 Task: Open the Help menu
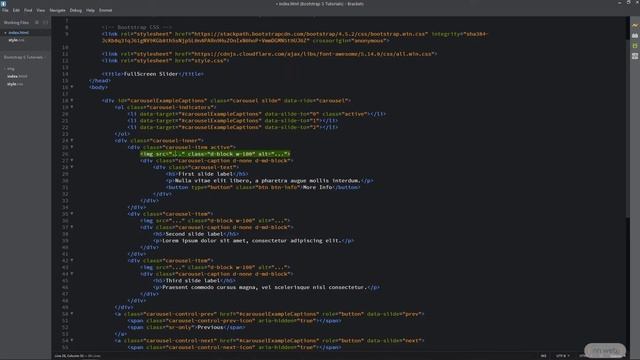tap(90, 10)
